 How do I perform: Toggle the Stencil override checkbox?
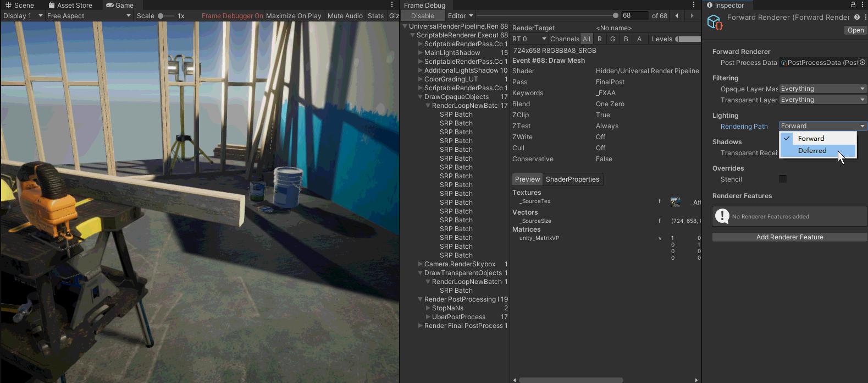[x=783, y=179]
